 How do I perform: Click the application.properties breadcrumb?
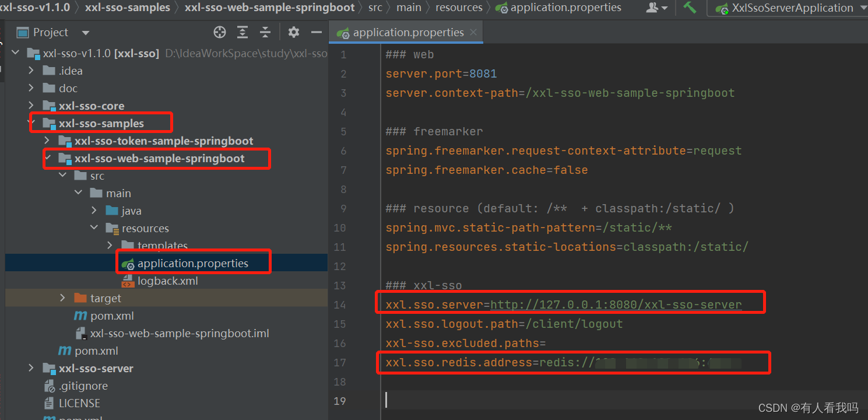tap(558, 8)
